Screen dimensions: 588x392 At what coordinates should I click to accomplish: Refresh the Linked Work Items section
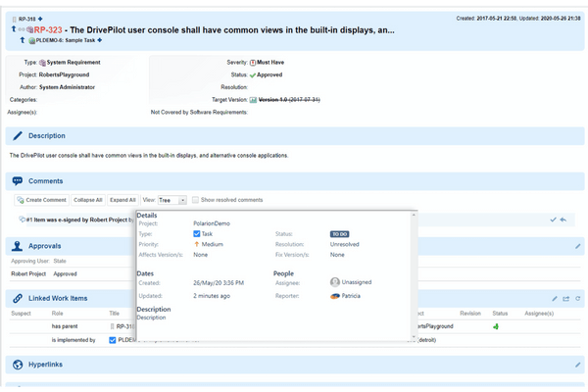tap(577, 298)
